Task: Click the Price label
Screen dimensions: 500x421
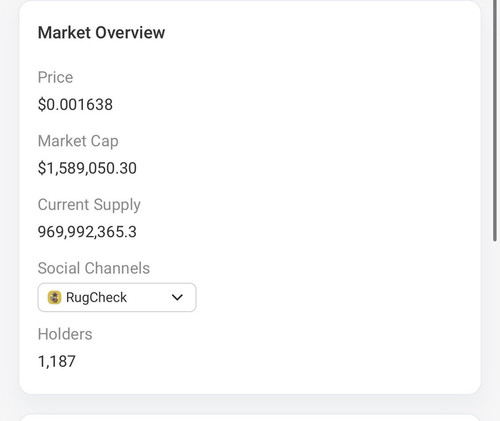Action: coord(55,77)
